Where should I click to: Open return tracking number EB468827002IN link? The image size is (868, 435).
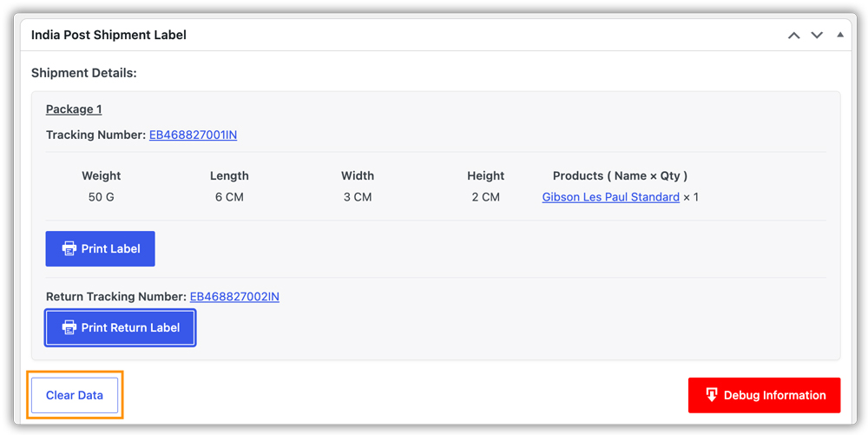234,297
